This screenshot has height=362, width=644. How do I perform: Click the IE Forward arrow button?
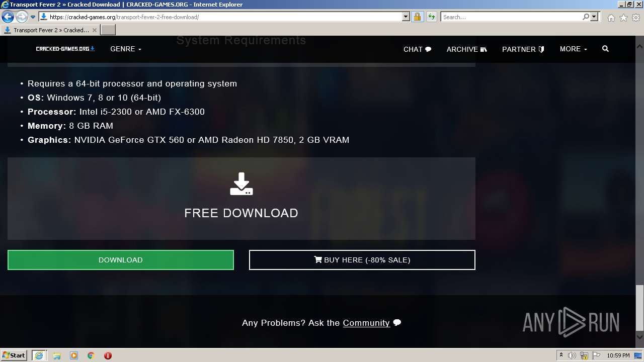(22, 17)
